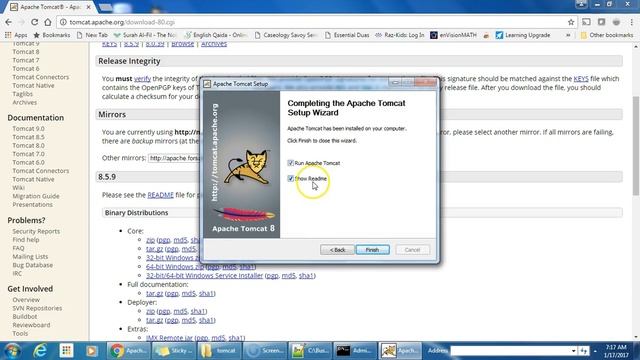The height and width of the screenshot is (360, 640).
Task: Click the verify link in Release Integrity
Action: [142, 78]
